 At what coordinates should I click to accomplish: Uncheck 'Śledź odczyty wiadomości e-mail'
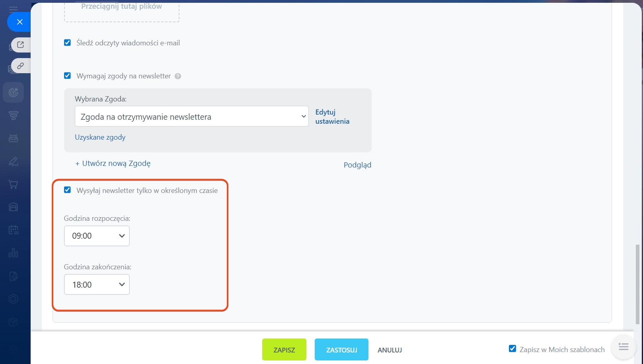click(x=68, y=43)
